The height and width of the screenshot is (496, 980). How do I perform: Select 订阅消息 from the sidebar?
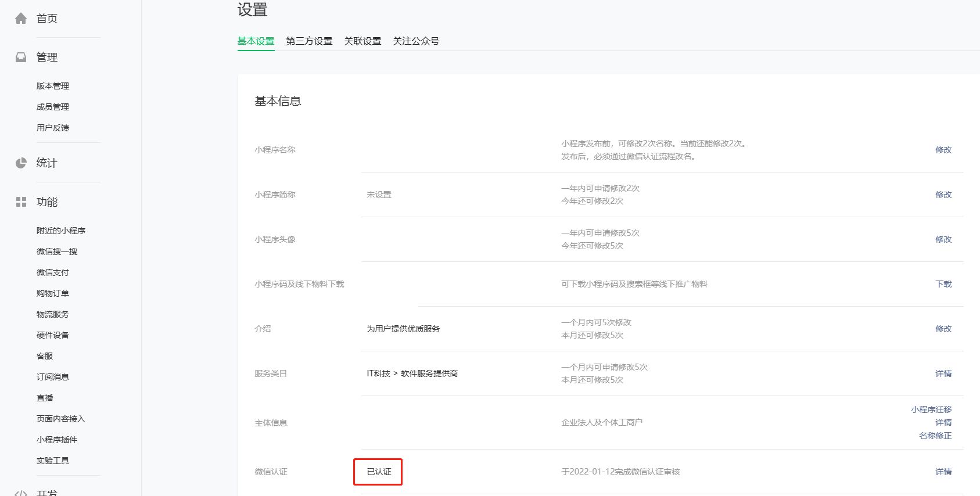click(53, 377)
